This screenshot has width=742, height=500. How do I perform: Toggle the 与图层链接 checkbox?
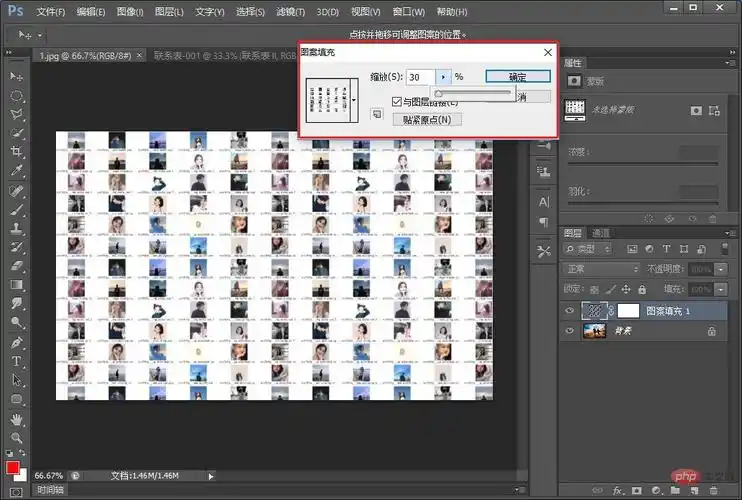pos(397,101)
